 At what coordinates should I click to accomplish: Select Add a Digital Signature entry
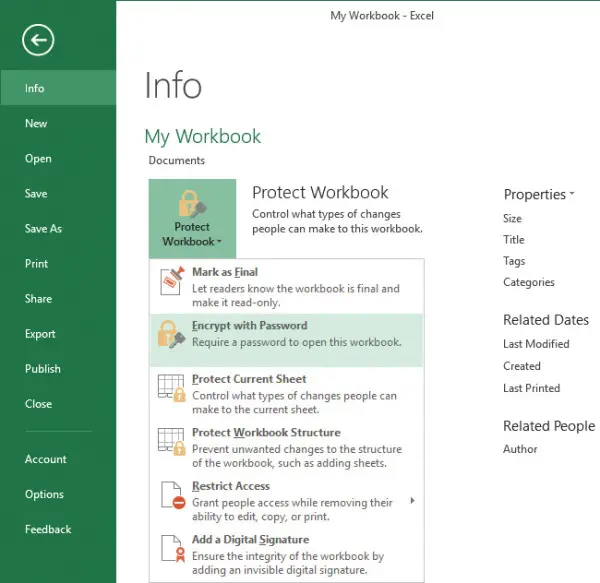coord(287,554)
